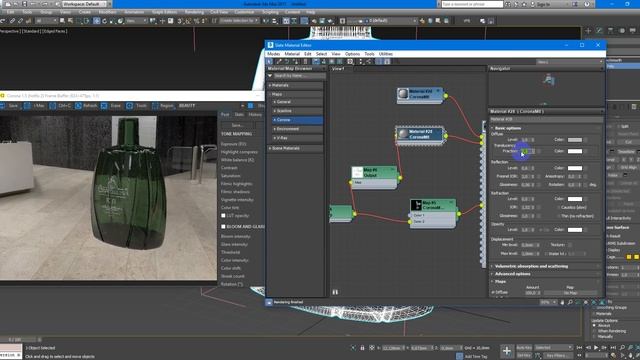Viewport: 640px width, 360px height.
Task: Click Ctrl+C copy button in frame buffer
Action: (60, 106)
